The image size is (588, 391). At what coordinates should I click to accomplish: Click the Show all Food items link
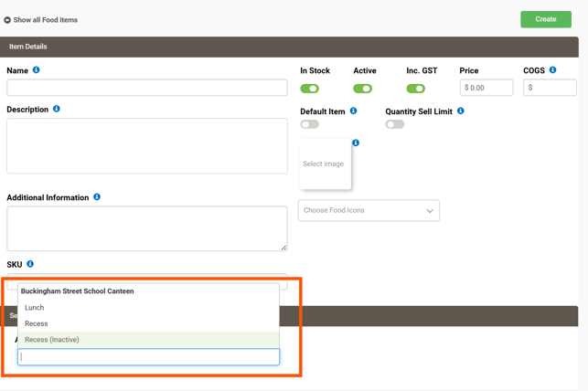click(x=45, y=20)
